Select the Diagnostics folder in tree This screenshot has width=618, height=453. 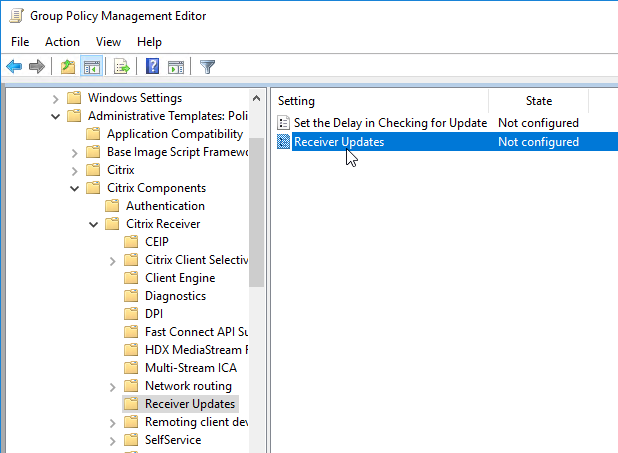pos(175,296)
